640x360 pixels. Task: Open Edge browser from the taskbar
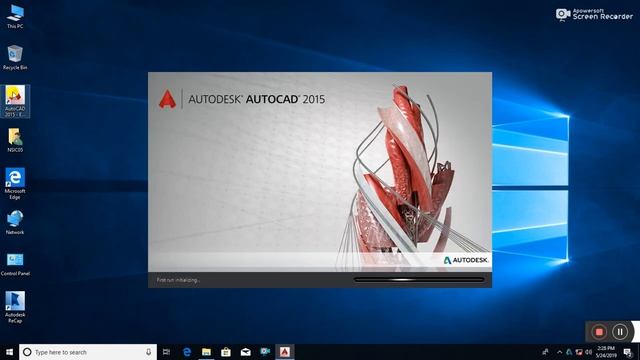[187, 352]
